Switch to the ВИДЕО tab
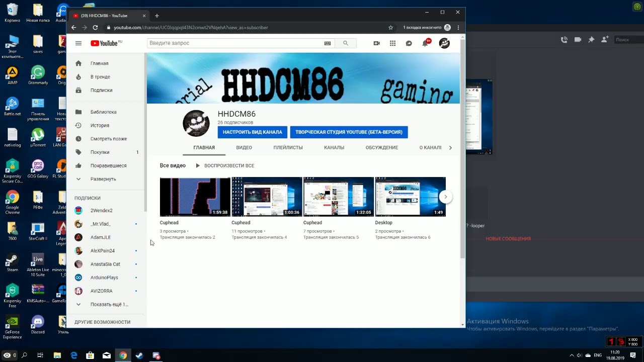 [244, 148]
